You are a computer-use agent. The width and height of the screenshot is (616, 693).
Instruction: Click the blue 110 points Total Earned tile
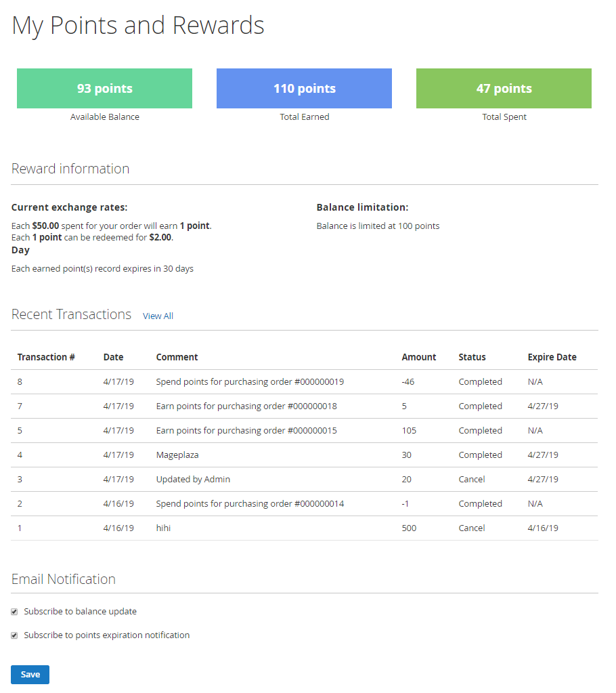(x=304, y=89)
